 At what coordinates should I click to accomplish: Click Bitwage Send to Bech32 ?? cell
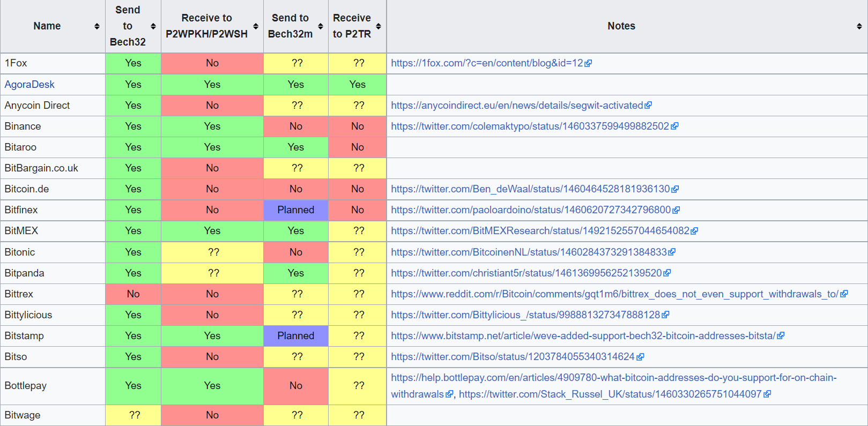pyautogui.click(x=133, y=415)
